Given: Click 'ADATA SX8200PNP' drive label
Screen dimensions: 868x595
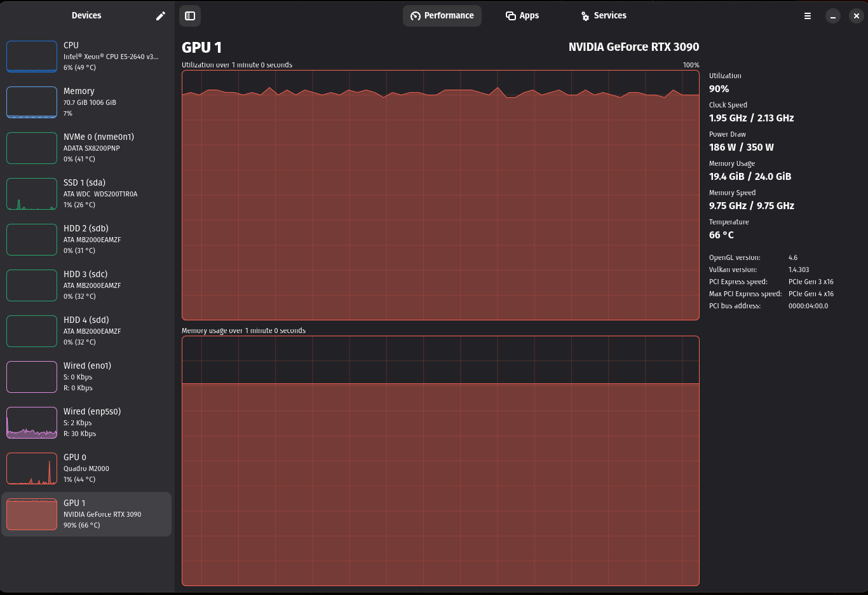Looking at the screenshot, I should [x=92, y=148].
